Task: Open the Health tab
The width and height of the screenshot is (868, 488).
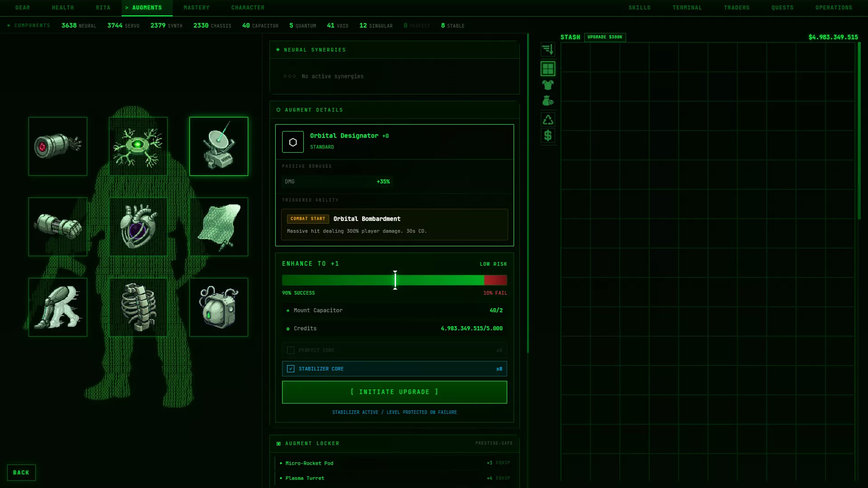Action: [x=63, y=8]
